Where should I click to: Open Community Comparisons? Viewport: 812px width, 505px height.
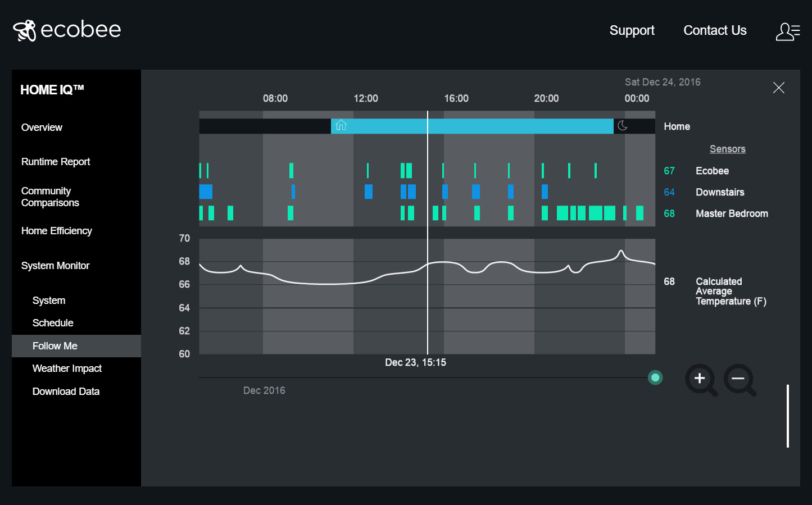pyautogui.click(x=50, y=197)
